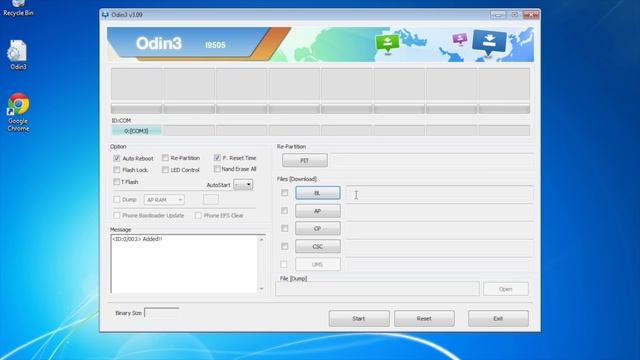Click the Message box scroll up arrow

(x=262, y=240)
